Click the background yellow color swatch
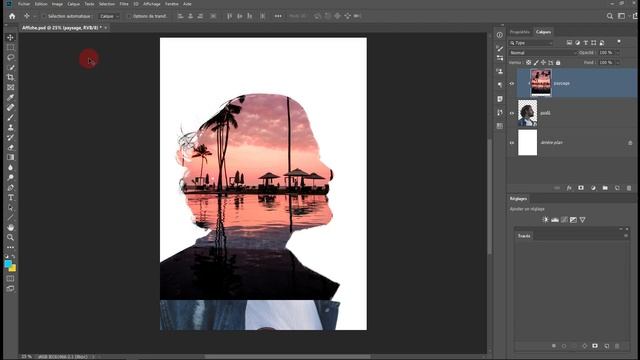Screen dimensions: 640x360 (13, 269)
